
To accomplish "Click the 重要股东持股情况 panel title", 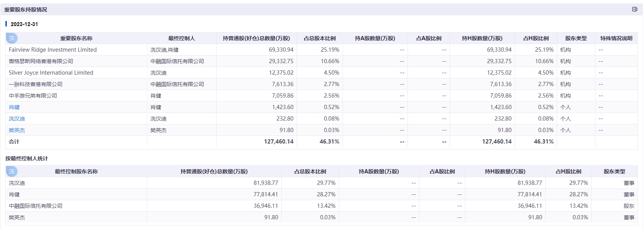I will point(26,10).
